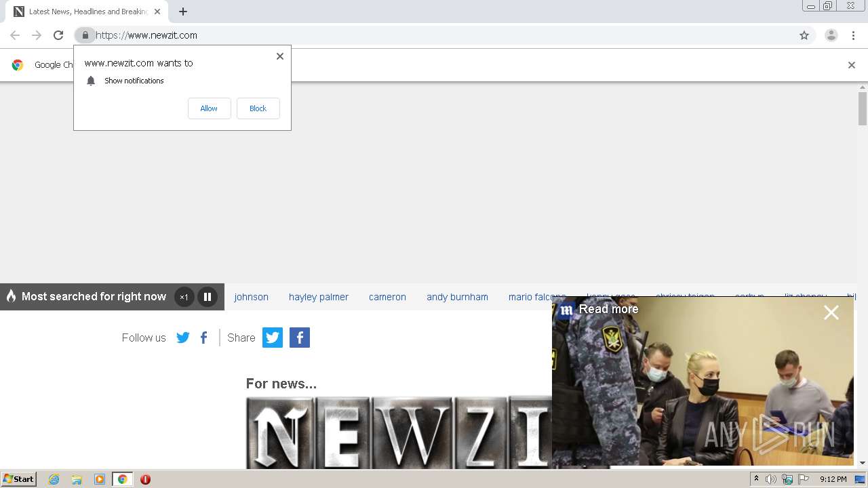Click the Action Center flag tray icon
The image size is (868, 488).
tap(804, 479)
